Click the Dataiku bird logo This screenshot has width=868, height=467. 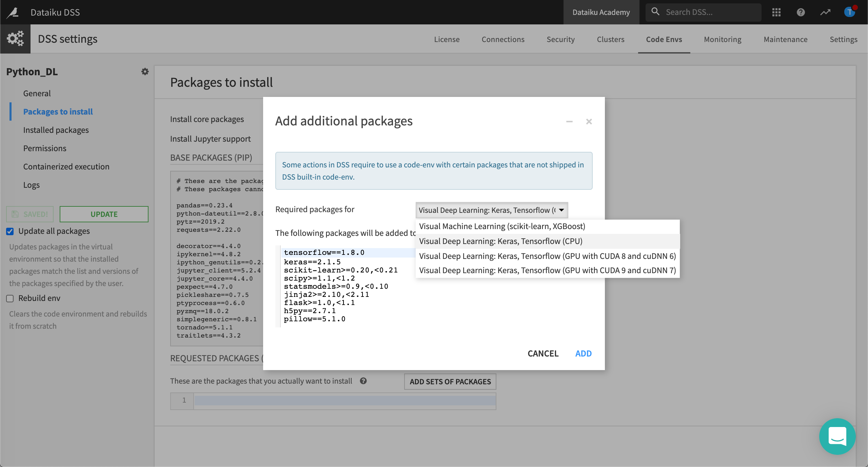point(13,13)
